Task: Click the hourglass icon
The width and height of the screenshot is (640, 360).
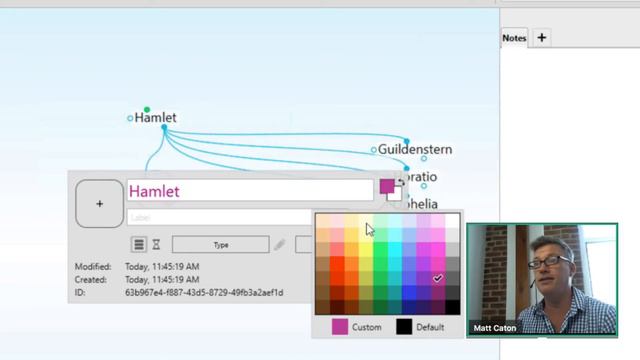Action: [x=156, y=244]
